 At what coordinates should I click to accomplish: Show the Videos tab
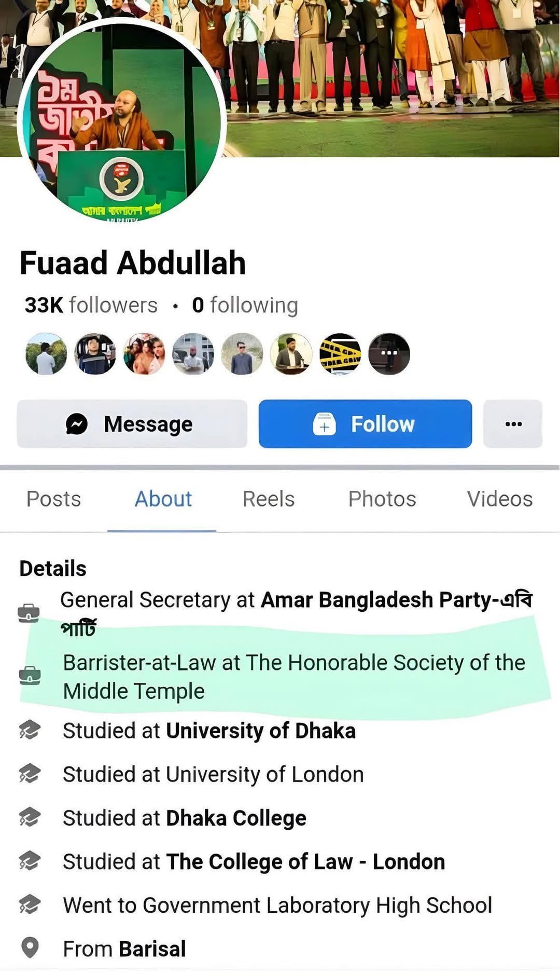coord(499,499)
